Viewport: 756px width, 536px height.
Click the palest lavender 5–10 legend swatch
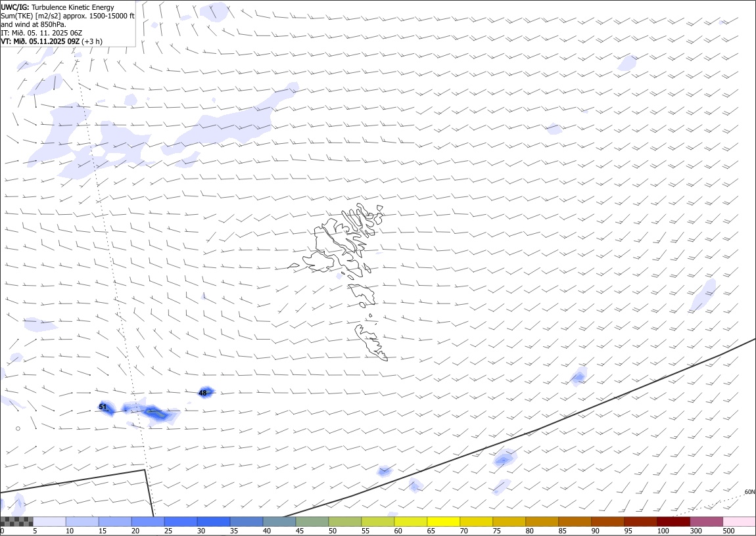coord(50,522)
